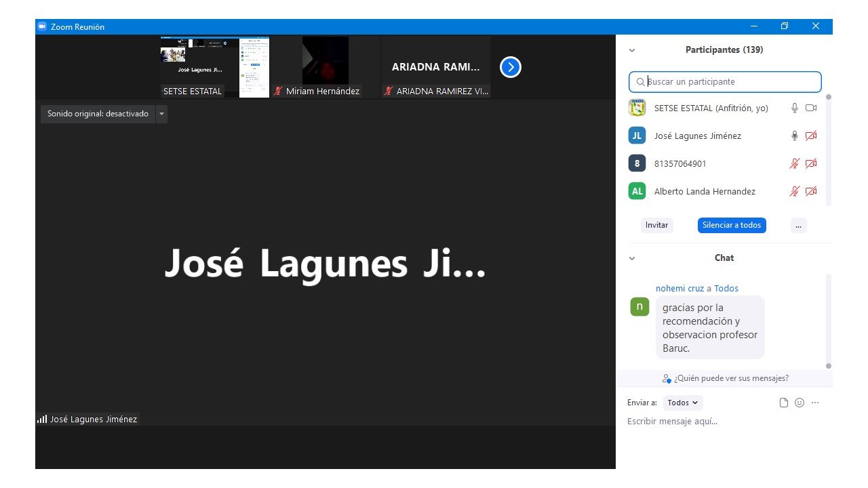
Task: Click José Lagunes Jiménez's JL avatar
Action: [x=637, y=136]
